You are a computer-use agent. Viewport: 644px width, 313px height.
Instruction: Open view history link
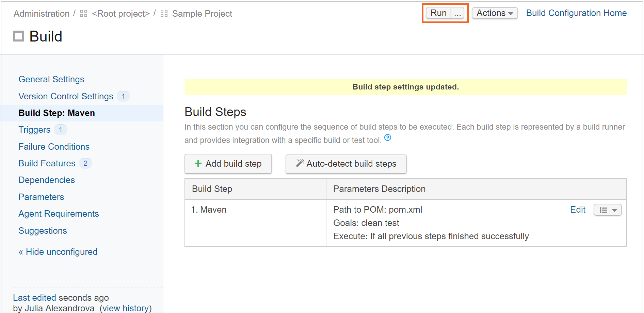[x=126, y=308]
